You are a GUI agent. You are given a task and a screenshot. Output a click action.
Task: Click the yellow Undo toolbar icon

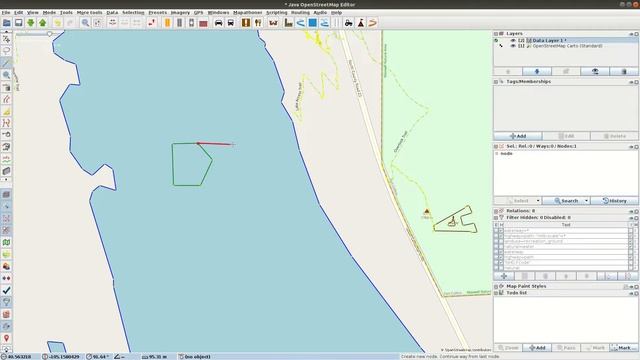58,23
